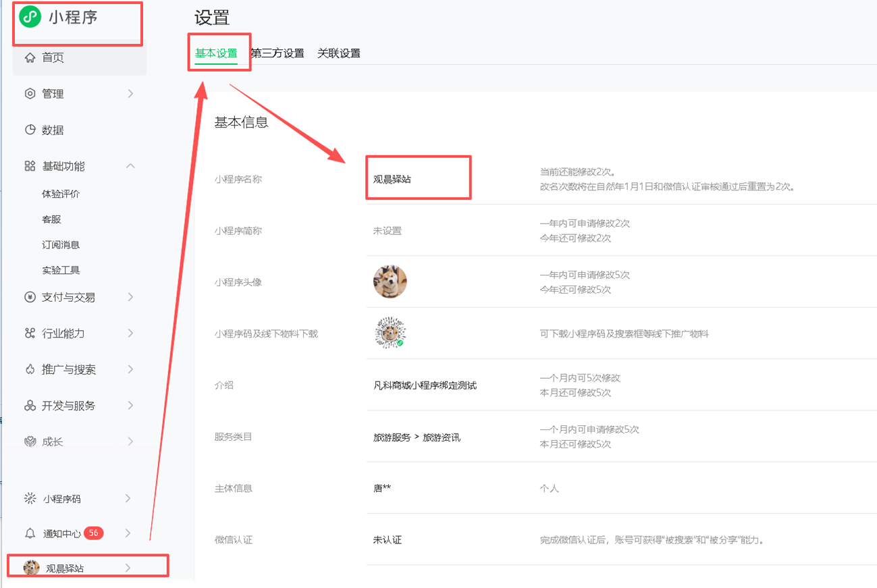Click the 小程序名称 row label
This screenshot has height=588, width=877.
[x=238, y=180]
